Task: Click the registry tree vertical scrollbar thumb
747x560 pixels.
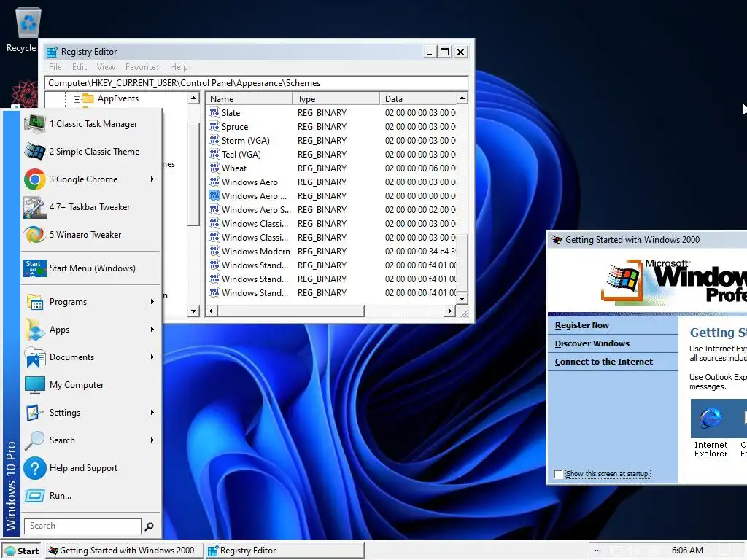Action: 193,174
